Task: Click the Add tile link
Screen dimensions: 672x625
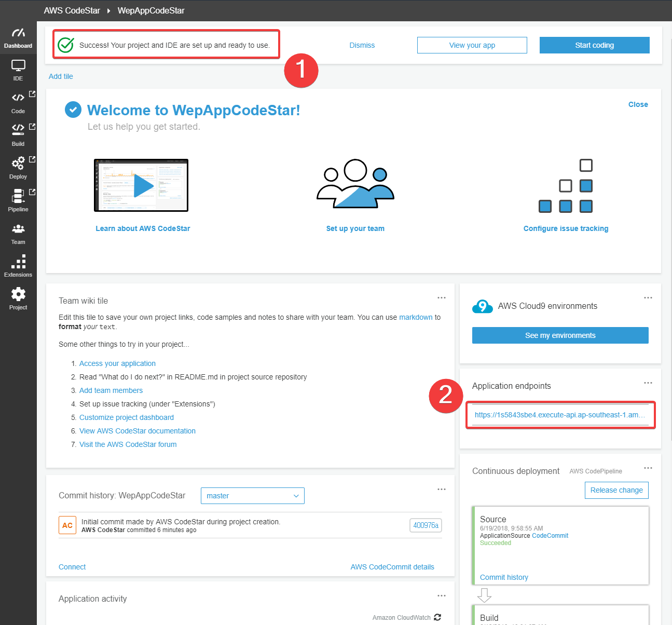Action: [61, 76]
